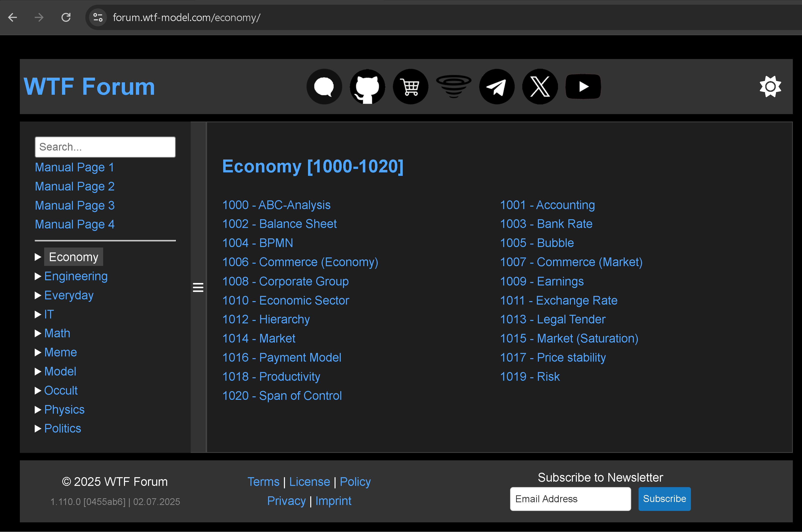Click the tornado swirl icon

click(454, 87)
